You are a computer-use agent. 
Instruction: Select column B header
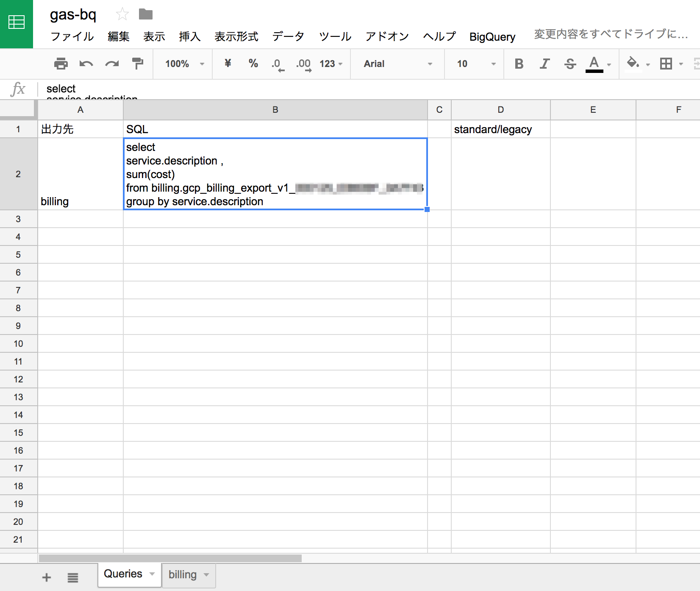(275, 110)
